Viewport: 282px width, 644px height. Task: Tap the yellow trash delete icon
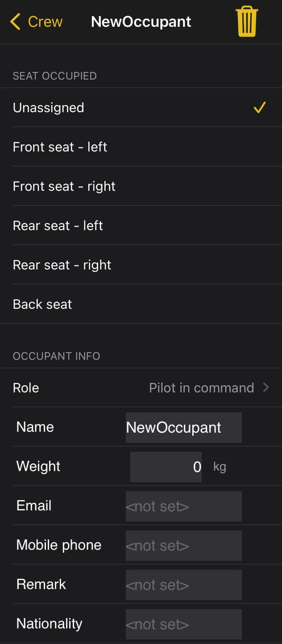pos(246,21)
